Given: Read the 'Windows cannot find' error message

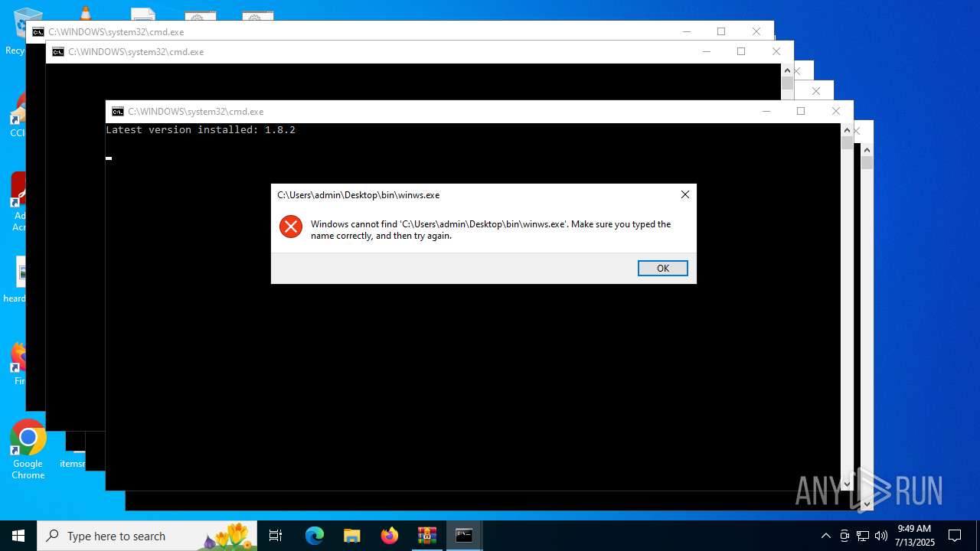Looking at the screenshot, I should 491,230.
